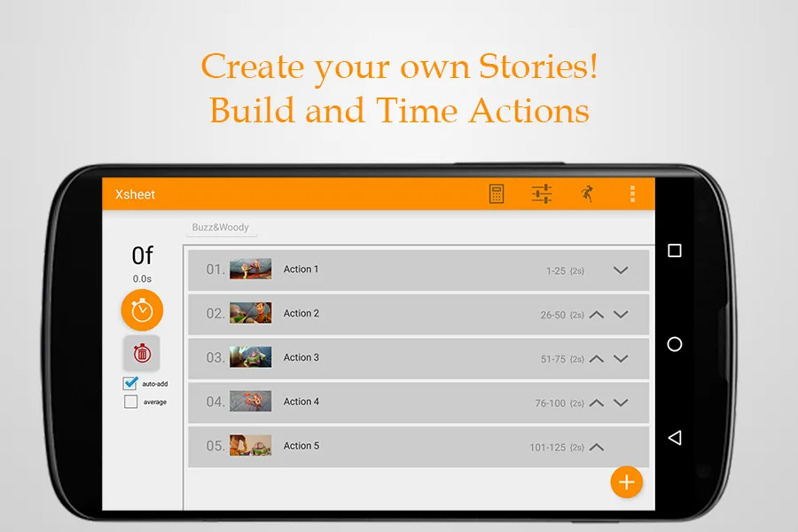
Task: Open the sliders settings icon
Action: click(542, 194)
